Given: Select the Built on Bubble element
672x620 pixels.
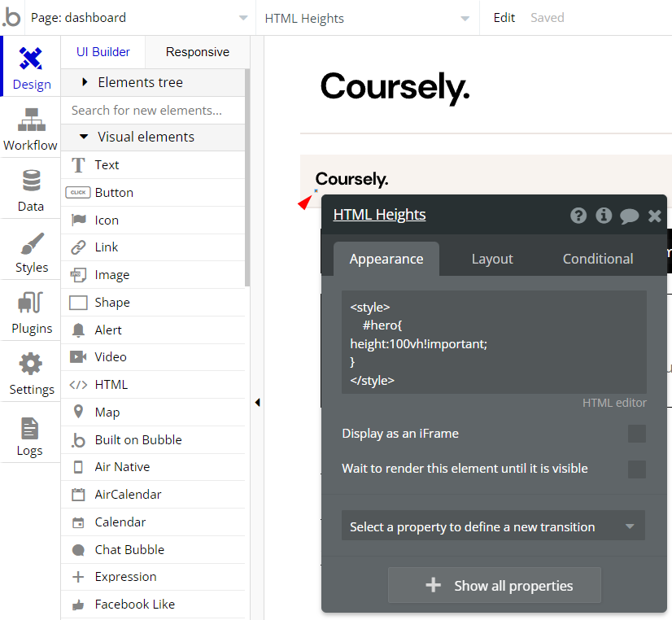Looking at the screenshot, I should coord(153,440).
